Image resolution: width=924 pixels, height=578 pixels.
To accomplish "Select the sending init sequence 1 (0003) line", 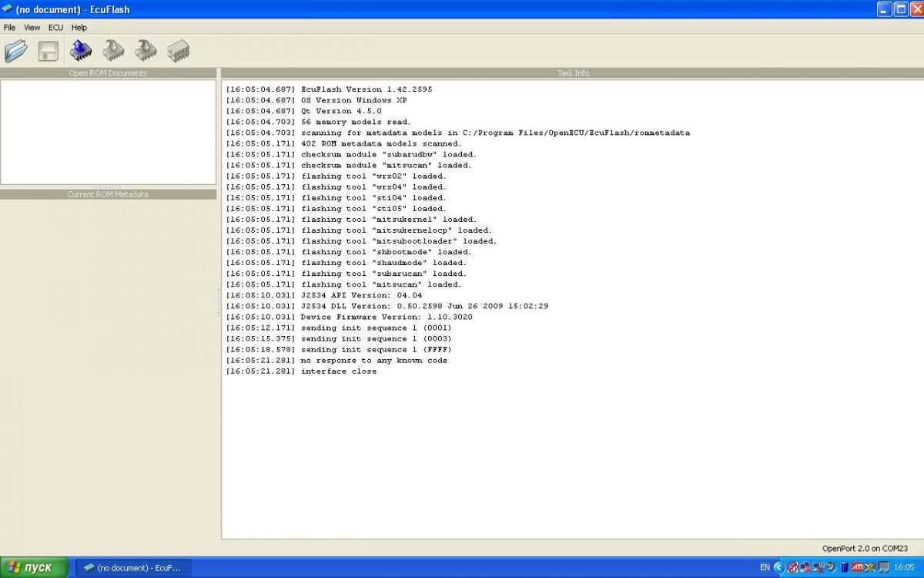I will [339, 338].
